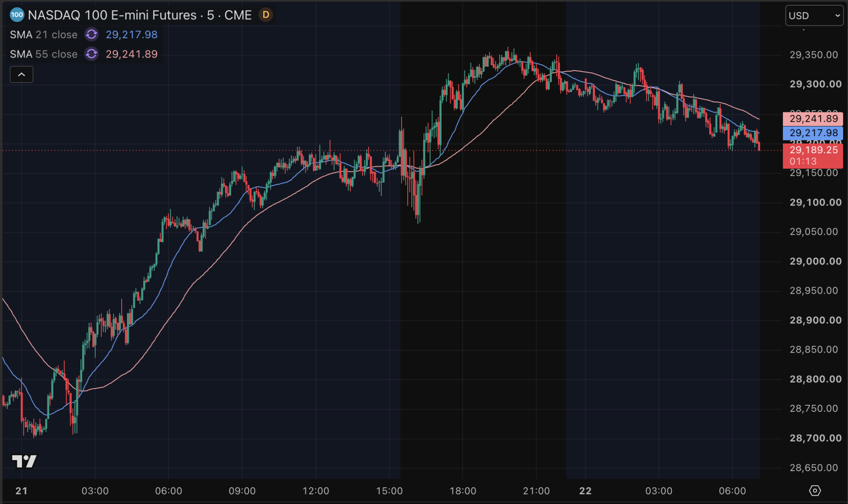Click the NASDAQ 100 symbol logo icon
This screenshot has width=848, height=504.
(x=17, y=15)
